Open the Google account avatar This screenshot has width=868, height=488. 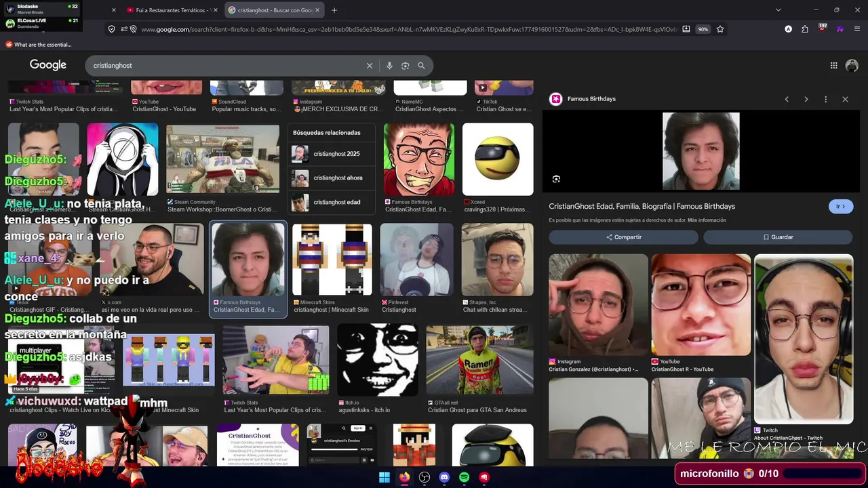click(852, 66)
